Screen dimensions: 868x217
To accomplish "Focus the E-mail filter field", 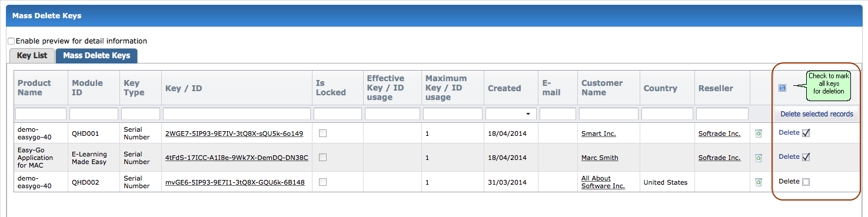I will (x=558, y=113).
